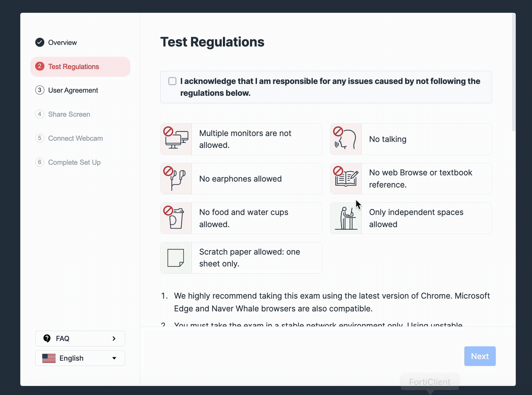
Task: Click the no earphones icon
Action: pyautogui.click(x=176, y=178)
